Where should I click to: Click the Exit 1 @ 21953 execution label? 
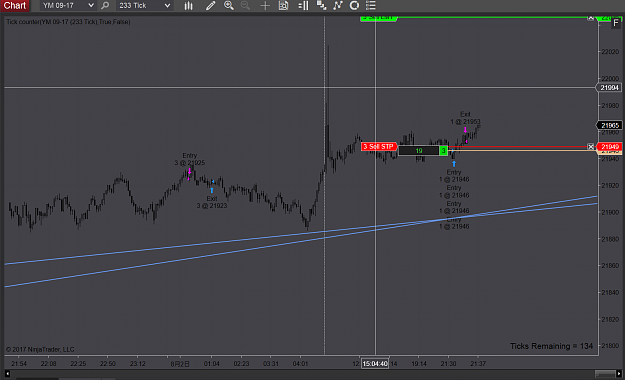coord(465,118)
